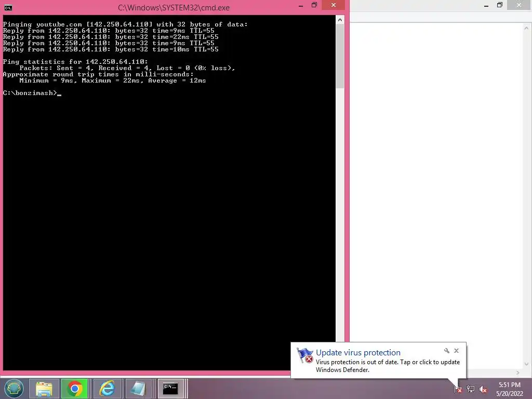532x399 pixels.
Task: Close the cmd.exe window
Action: (x=333, y=5)
